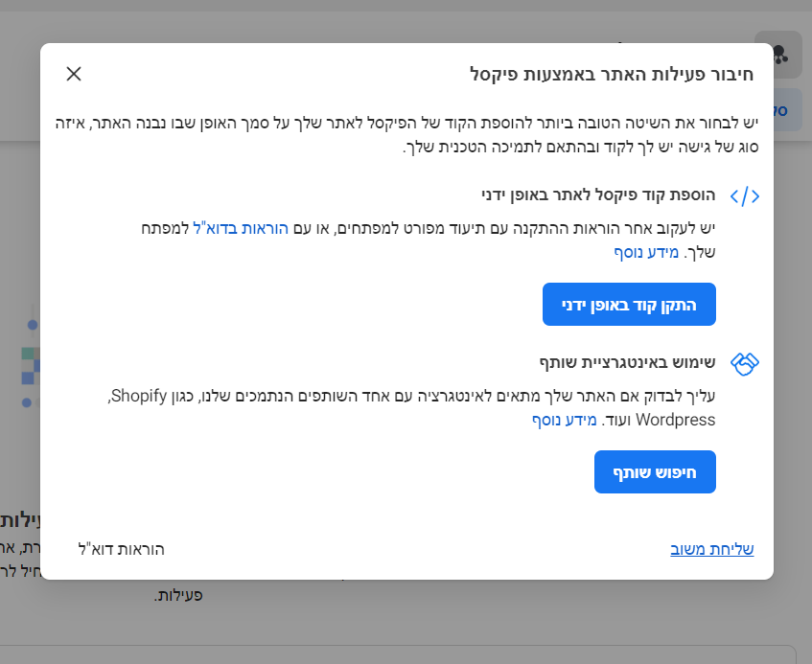Screen dimensions: 812x664
Task: Open 'מידע נוסף' link under manual code section
Action: pos(646,253)
